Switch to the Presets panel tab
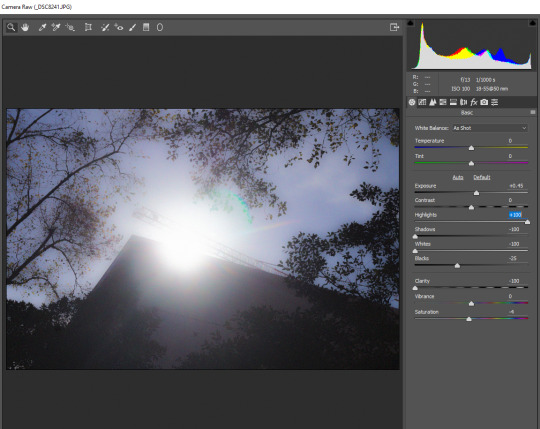 click(495, 102)
